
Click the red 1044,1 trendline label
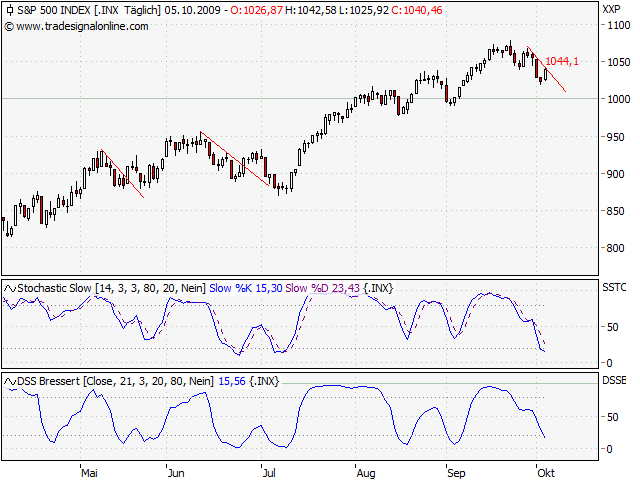click(x=562, y=61)
